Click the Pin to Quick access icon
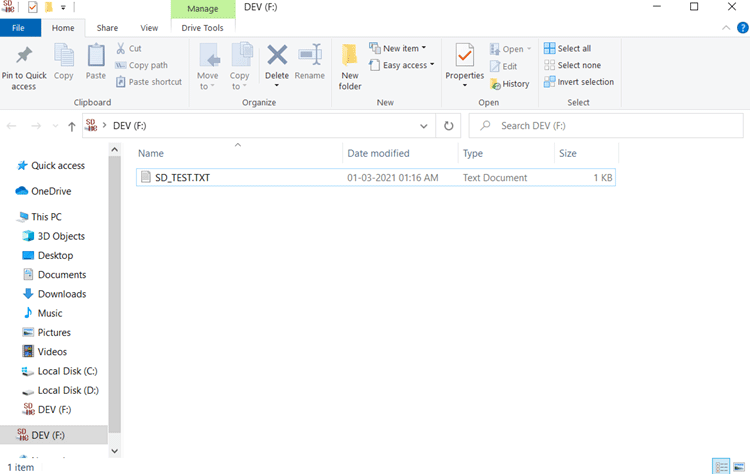750x474 pixels. click(x=24, y=56)
